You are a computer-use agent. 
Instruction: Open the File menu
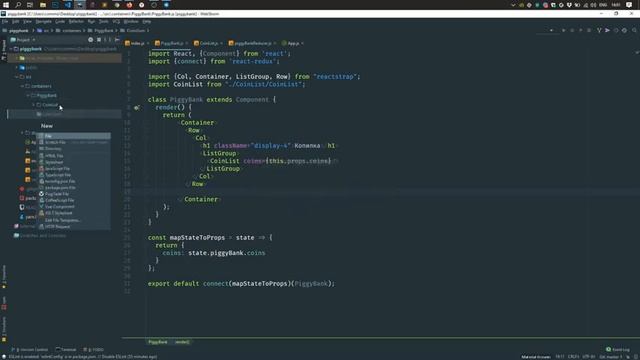[x=5, y=21]
